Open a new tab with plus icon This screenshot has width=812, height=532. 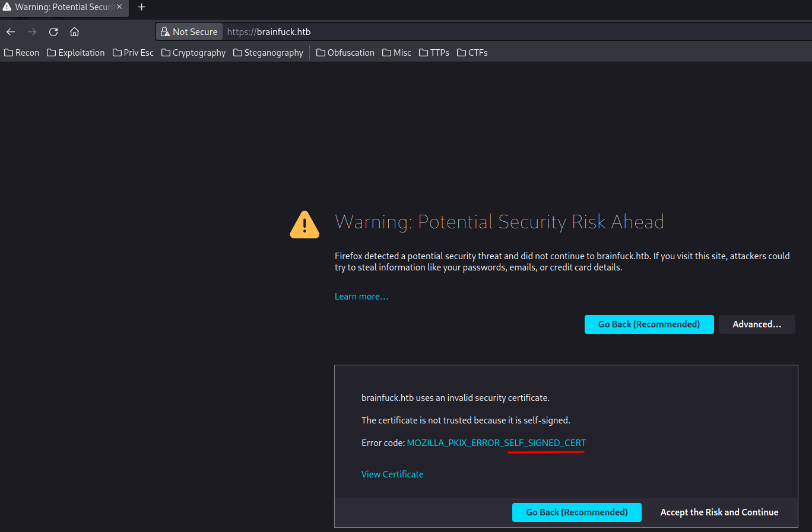(141, 7)
